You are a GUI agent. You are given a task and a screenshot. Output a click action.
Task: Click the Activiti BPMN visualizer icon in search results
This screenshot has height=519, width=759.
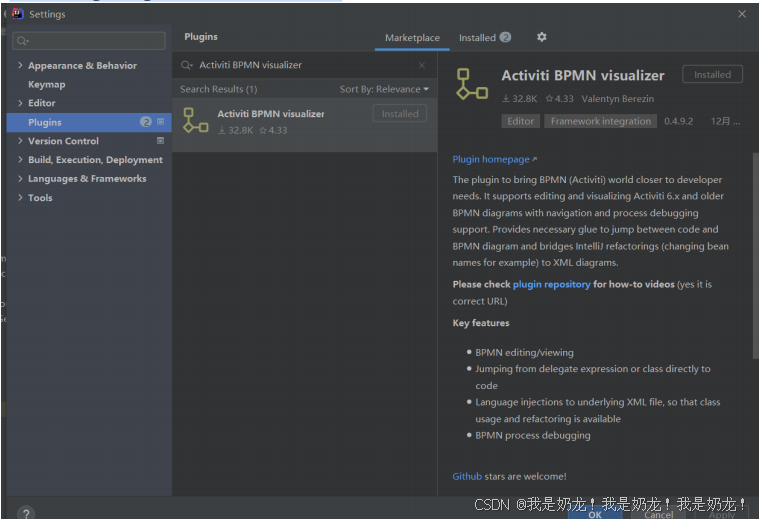tap(196, 120)
